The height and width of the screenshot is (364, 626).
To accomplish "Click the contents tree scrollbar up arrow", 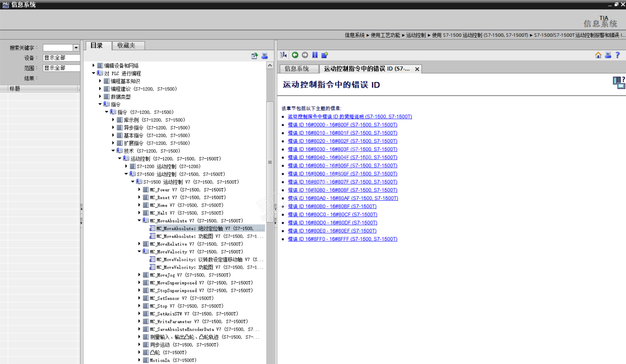I will point(270,65).
